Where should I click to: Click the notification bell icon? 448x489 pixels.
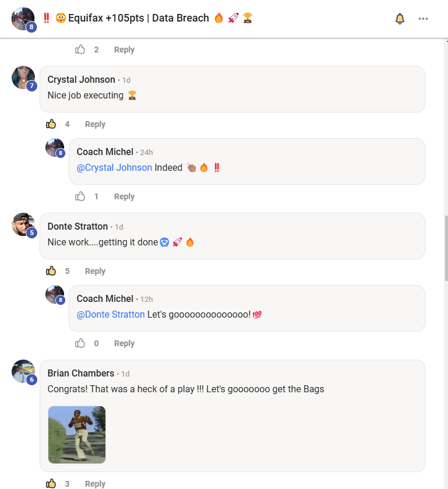(x=400, y=19)
